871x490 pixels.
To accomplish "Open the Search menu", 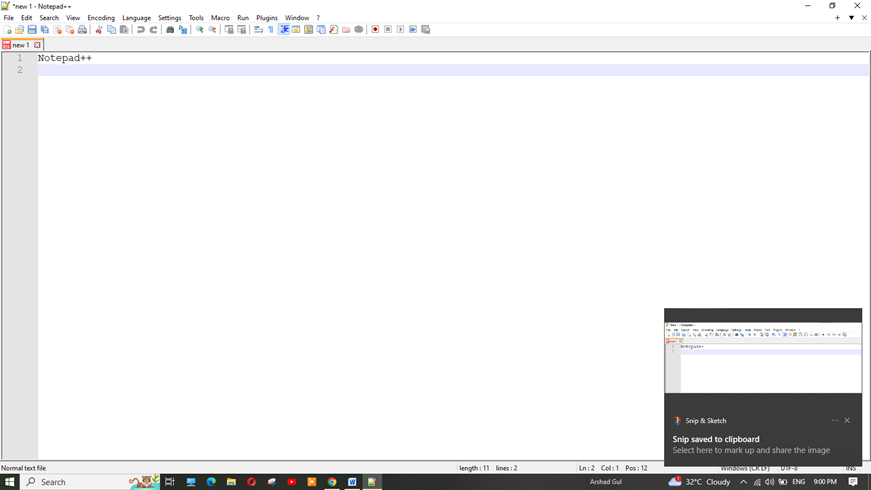I will [49, 18].
